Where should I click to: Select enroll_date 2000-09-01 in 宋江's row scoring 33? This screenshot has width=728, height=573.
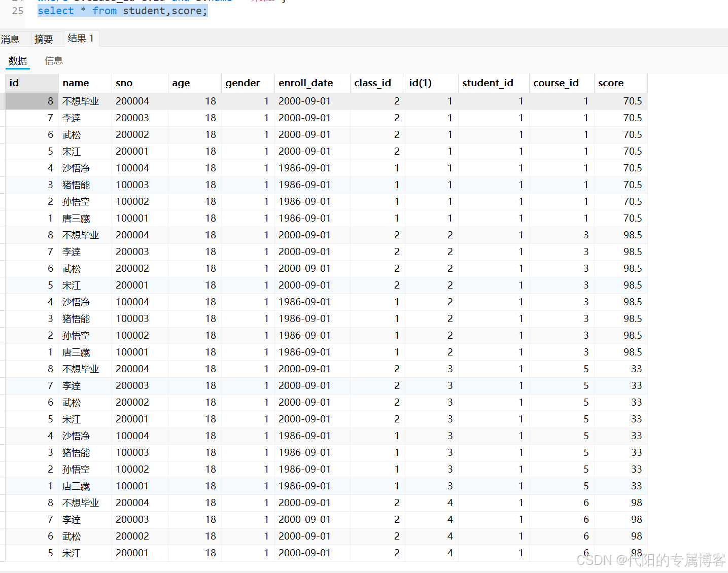click(x=305, y=419)
